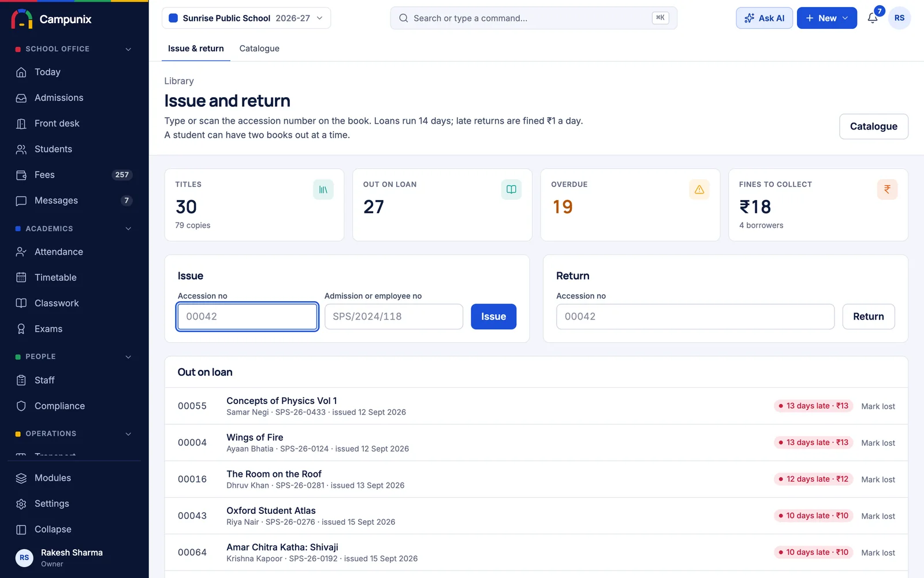Click Amar Chitra Katha: Shivaji row title
This screenshot has height=578, width=924.
282,547
